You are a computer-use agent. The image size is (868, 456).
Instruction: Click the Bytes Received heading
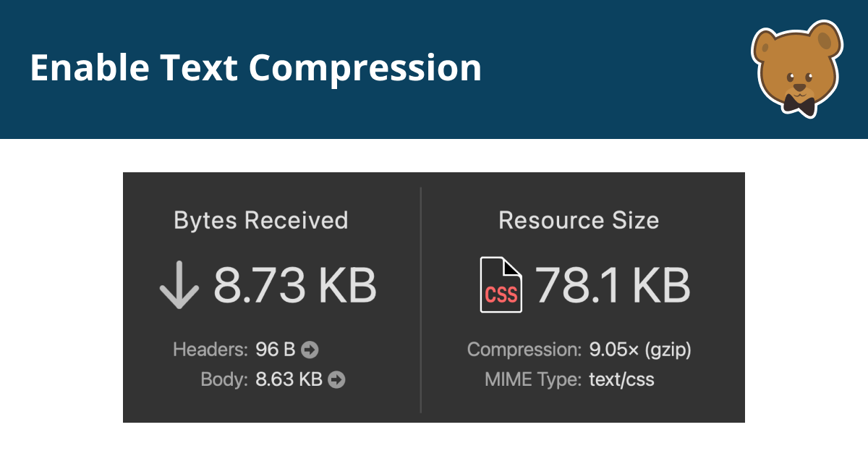(x=261, y=220)
